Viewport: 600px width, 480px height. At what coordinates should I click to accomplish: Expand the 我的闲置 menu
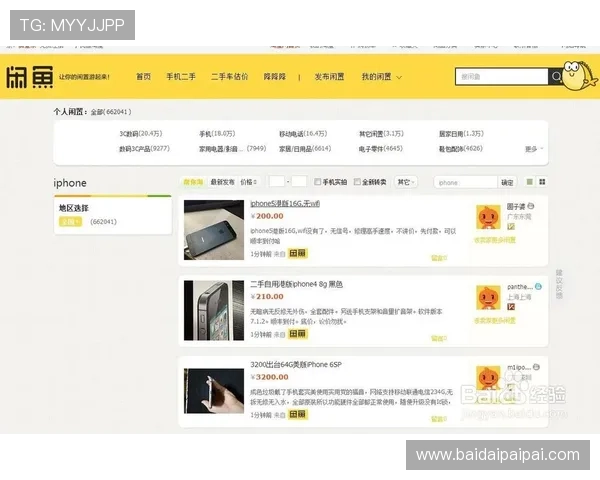382,77
